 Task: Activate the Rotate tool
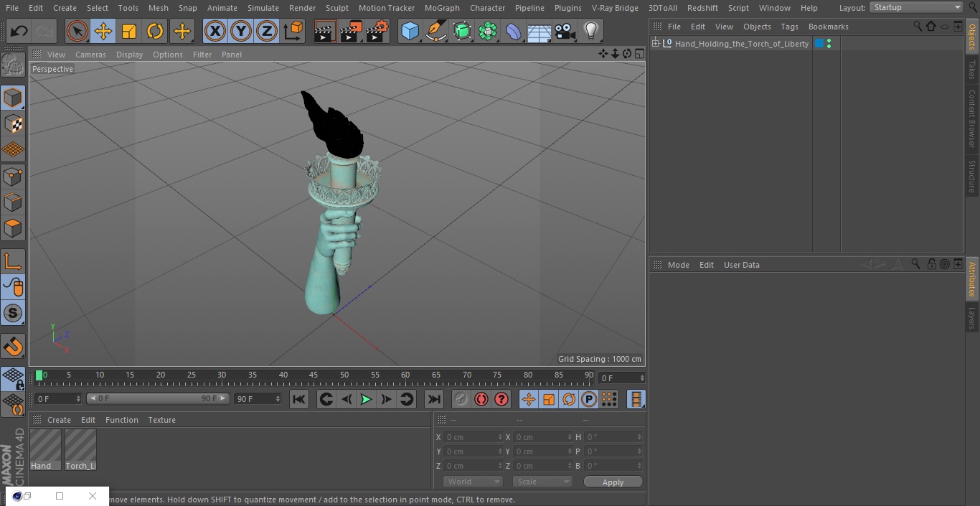pyautogui.click(x=155, y=31)
